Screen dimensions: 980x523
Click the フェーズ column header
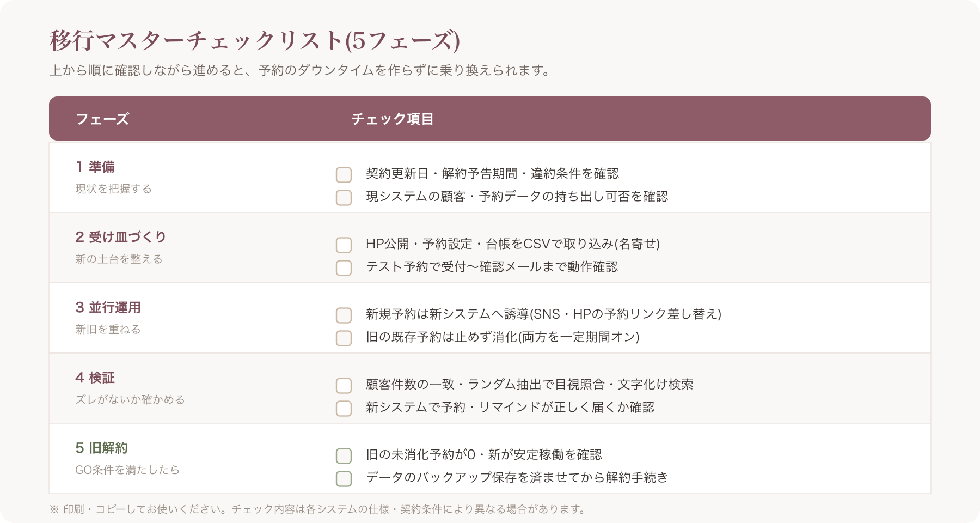click(x=102, y=119)
